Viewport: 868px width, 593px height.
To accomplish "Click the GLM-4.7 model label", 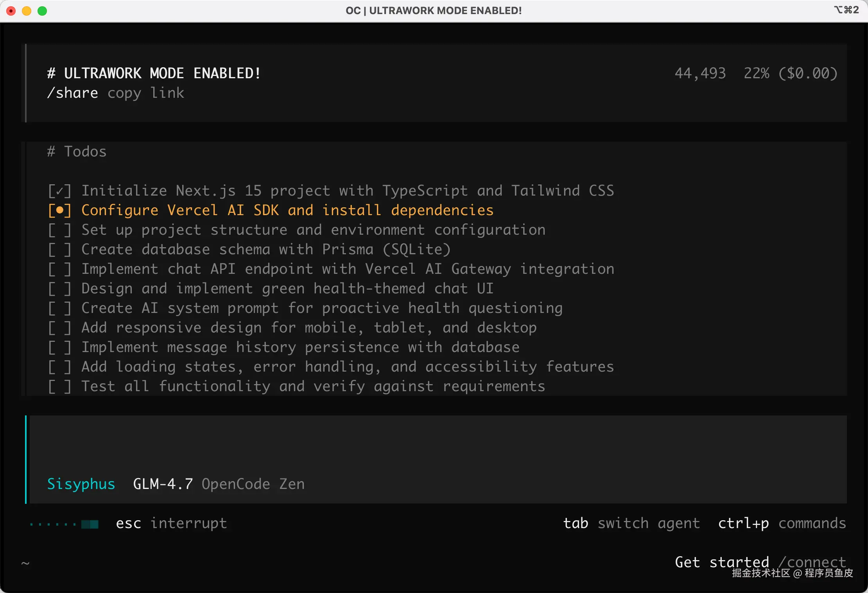I will [x=163, y=484].
